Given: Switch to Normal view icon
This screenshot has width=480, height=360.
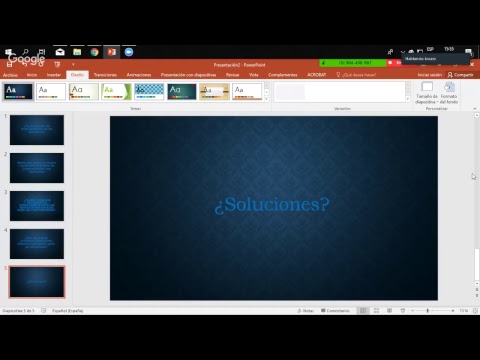Looking at the screenshot, I should (x=363, y=311).
